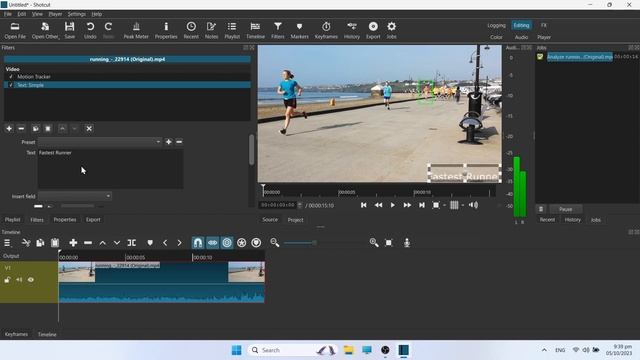This screenshot has height=360, width=640.
Task: Click inside the Text input box
Action: click(110, 169)
